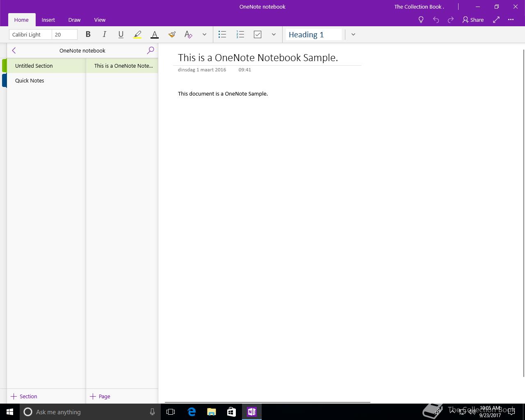
Task: Click the notebook title 'OneNote notebook'
Action: (82, 50)
